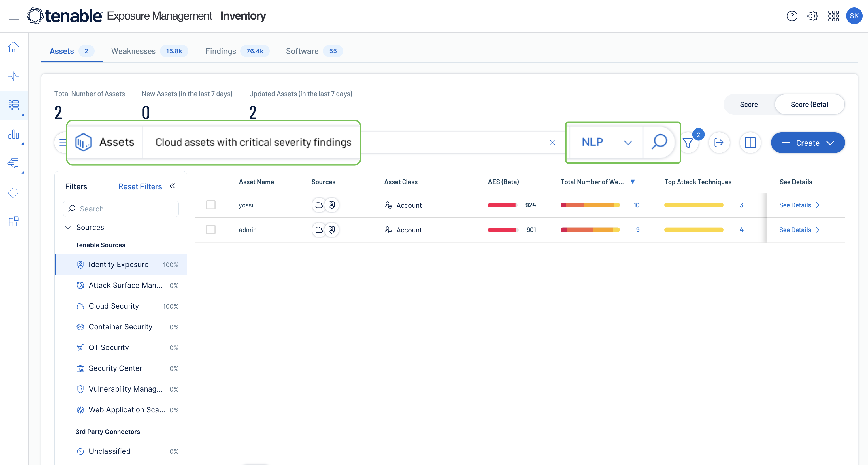This screenshot has height=465, width=868.
Task: Open the settings gear in header
Action: pyautogui.click(x=812, y=16)
